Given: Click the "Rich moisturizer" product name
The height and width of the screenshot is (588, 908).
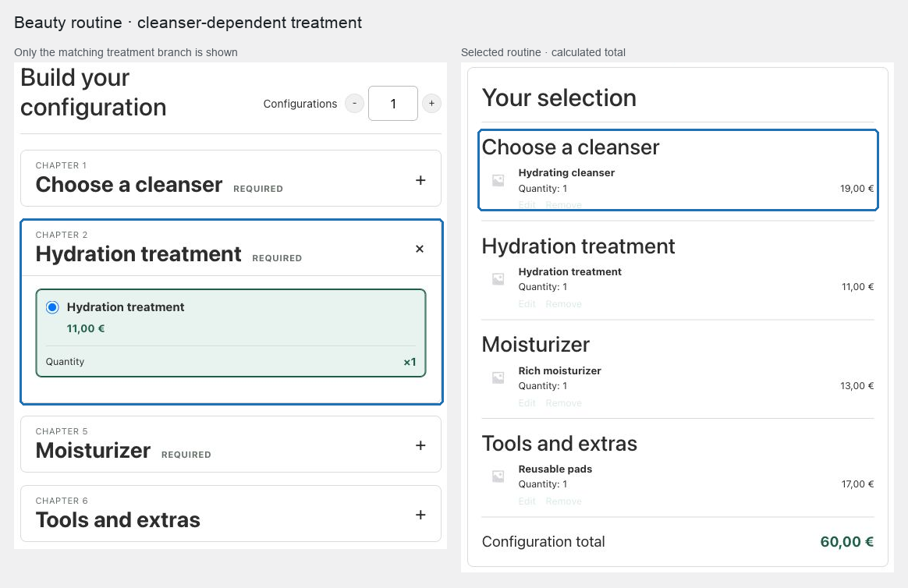Looking at the screenshot, I should click(x=559, y=370).
